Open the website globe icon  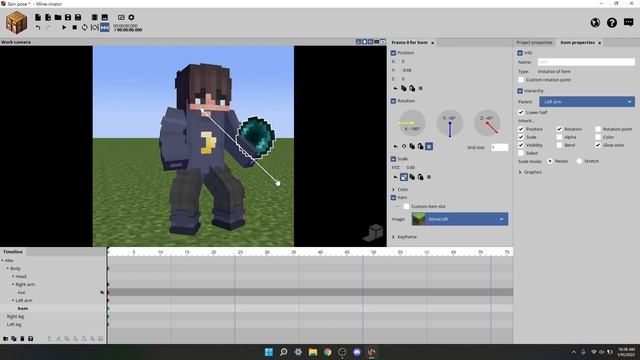[595, 22]
